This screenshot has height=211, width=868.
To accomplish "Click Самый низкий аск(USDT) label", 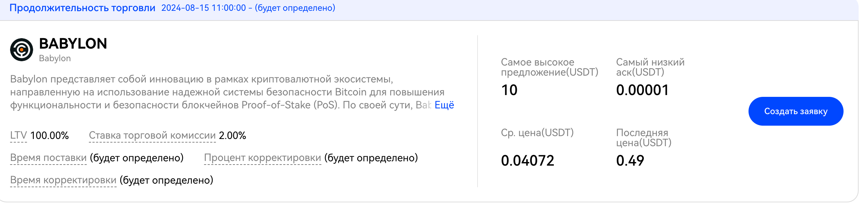I will tap(650, 67).
